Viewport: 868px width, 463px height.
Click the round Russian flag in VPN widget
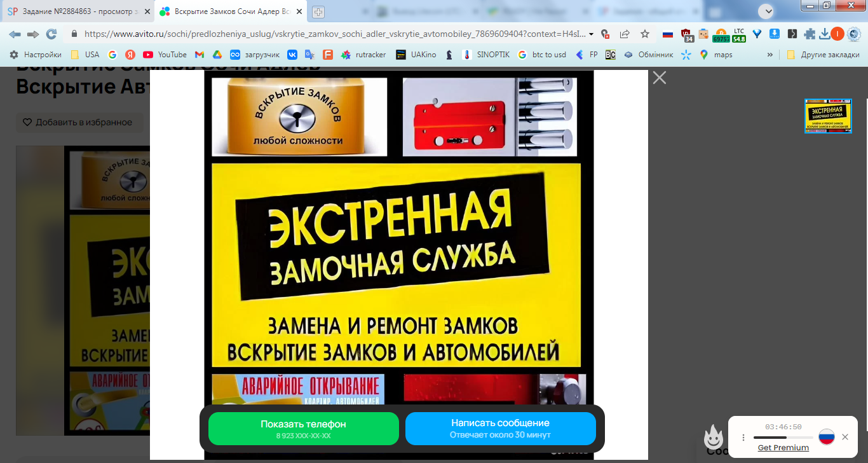point(826,437)
